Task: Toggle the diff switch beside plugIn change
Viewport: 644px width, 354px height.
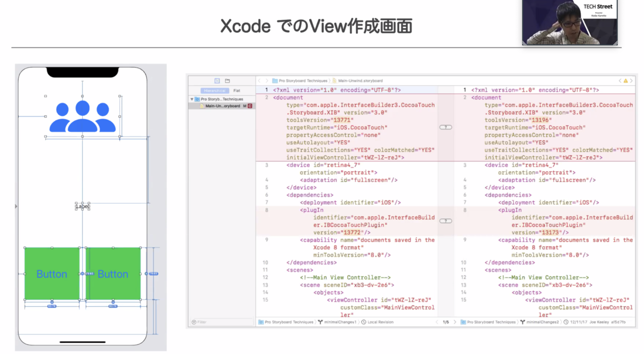Action: 445,221
